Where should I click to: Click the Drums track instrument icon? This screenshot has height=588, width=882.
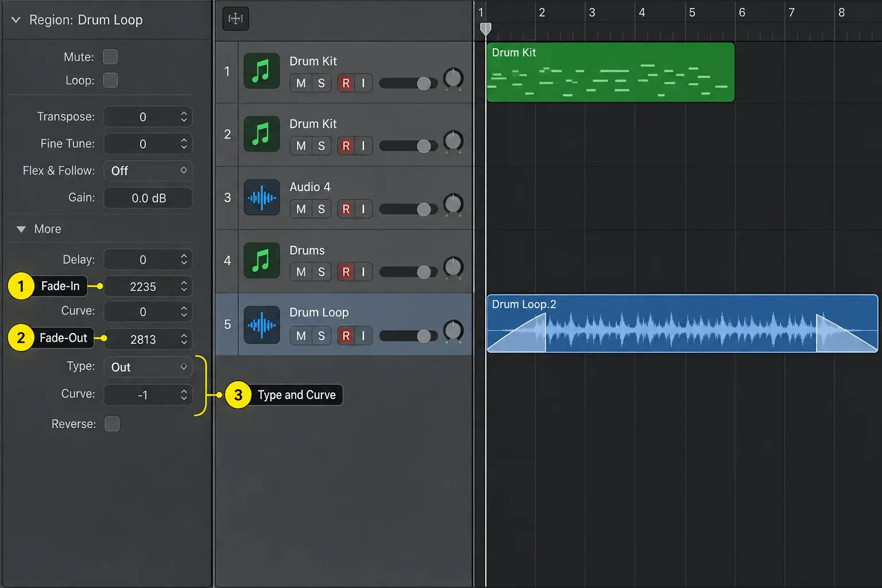(262, 260)
